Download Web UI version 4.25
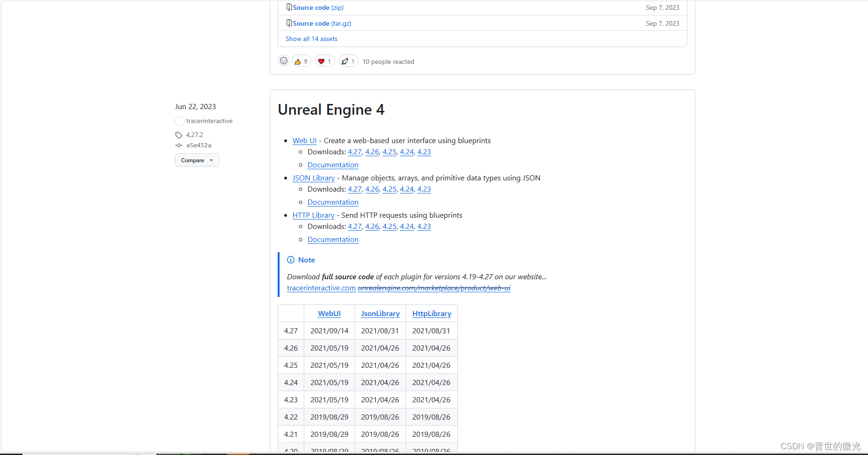Image resolution: width=868 pixels, height=455 pixels. point(389,152)
